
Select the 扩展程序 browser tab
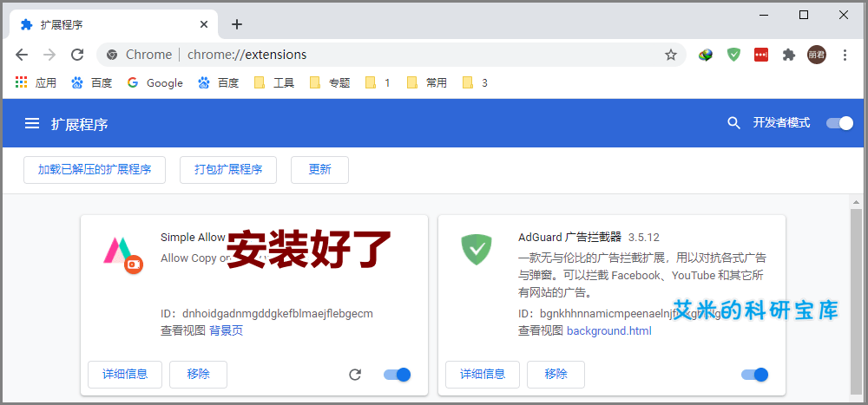pos(114,25)
